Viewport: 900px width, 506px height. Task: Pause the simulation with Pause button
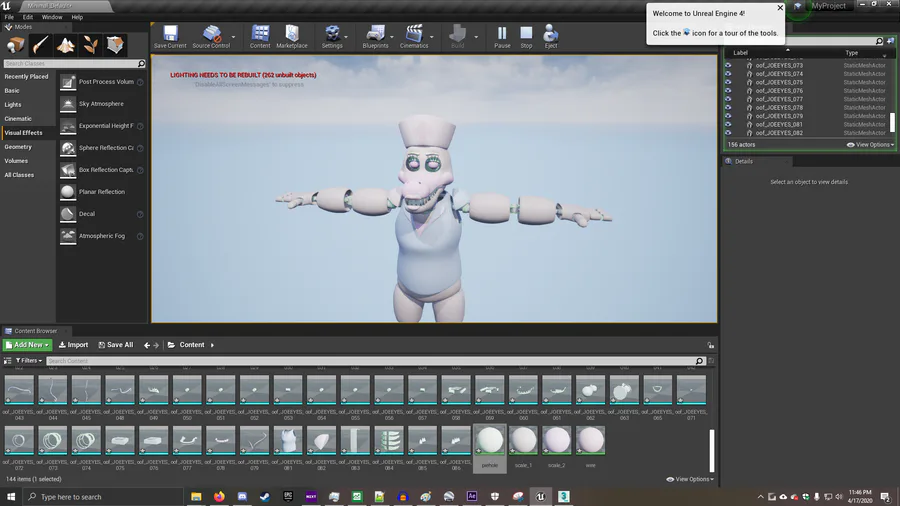point(502,36)
